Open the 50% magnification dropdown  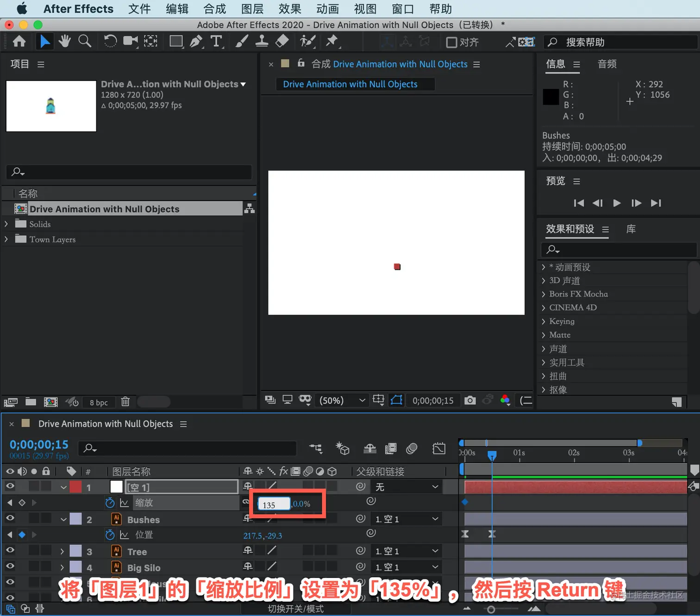(342, 400)
